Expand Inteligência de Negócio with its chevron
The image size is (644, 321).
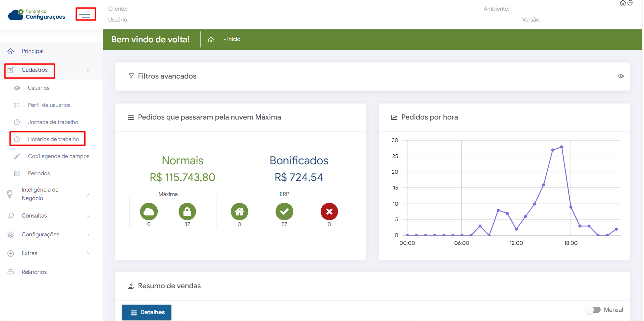(88, 194)
